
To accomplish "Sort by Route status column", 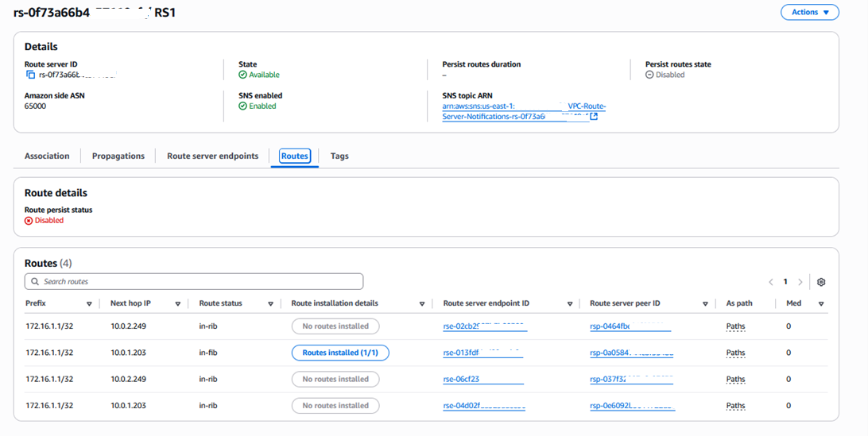I will pos(271,303).
